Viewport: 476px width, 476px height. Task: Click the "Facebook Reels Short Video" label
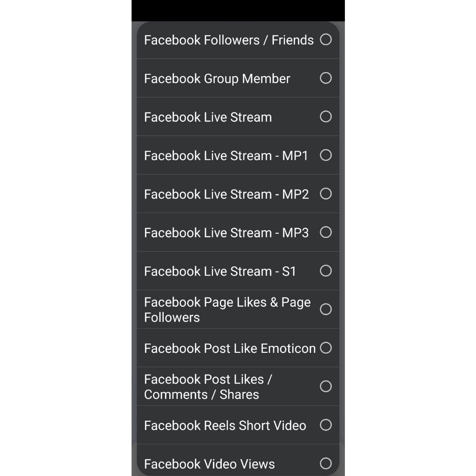[x=225, y=426]
